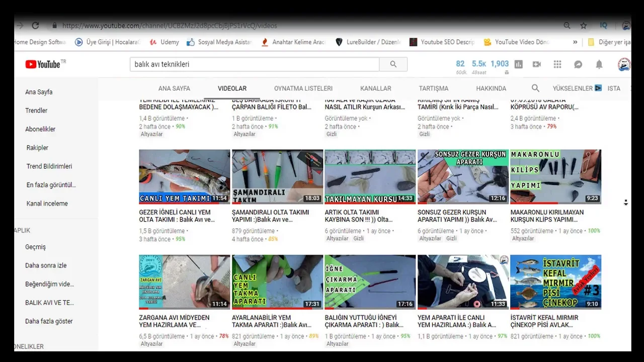Open the Üye Girişi Hocalara bookmark
644x362 pixels.
tap(107, 42)
